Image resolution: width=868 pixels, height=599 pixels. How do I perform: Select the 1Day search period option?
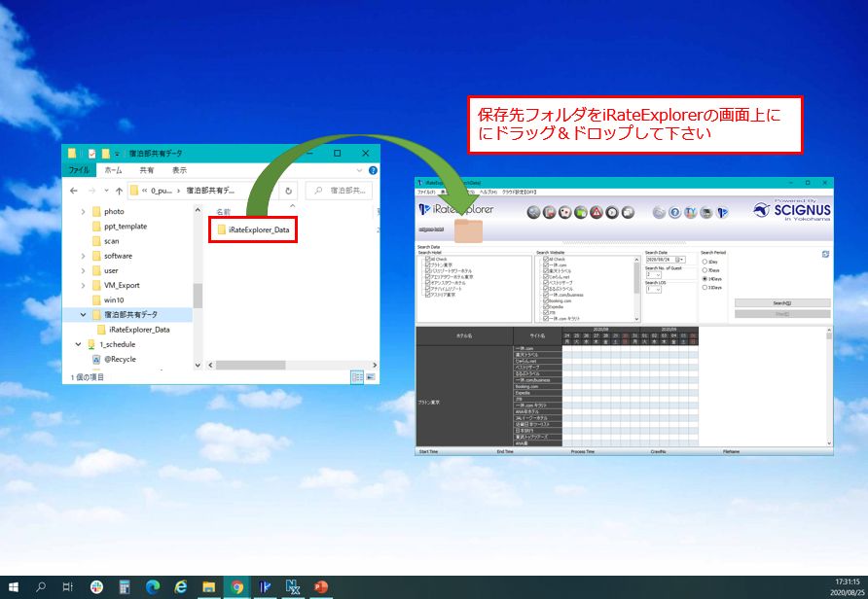click(705, 261)
